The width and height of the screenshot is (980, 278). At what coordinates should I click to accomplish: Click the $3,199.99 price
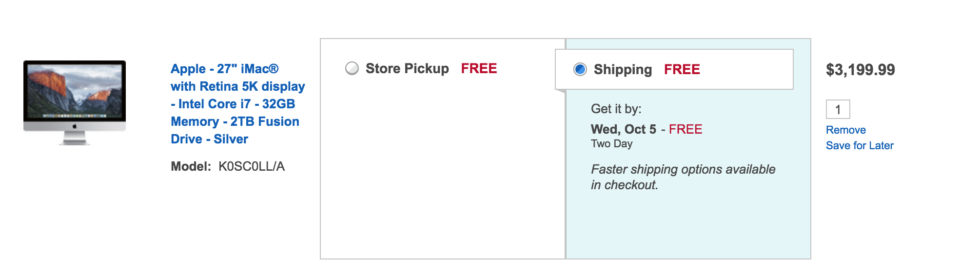pos(860,70)
